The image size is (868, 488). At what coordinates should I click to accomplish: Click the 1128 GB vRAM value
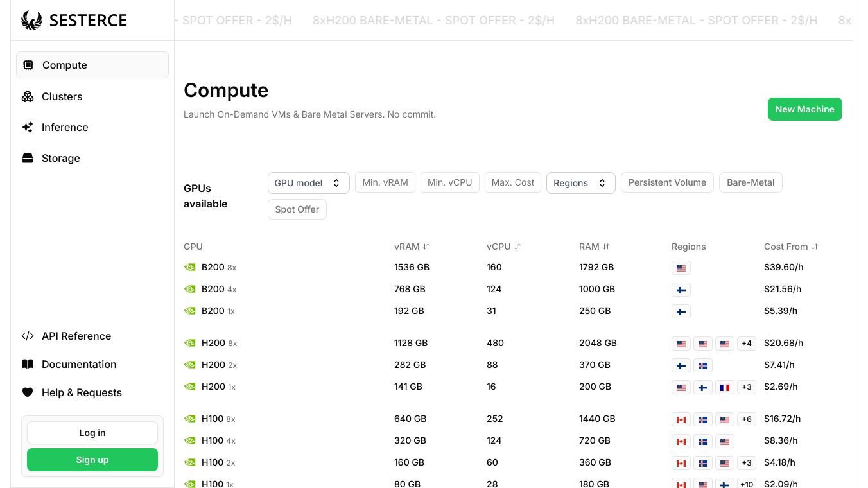(411, 343)
